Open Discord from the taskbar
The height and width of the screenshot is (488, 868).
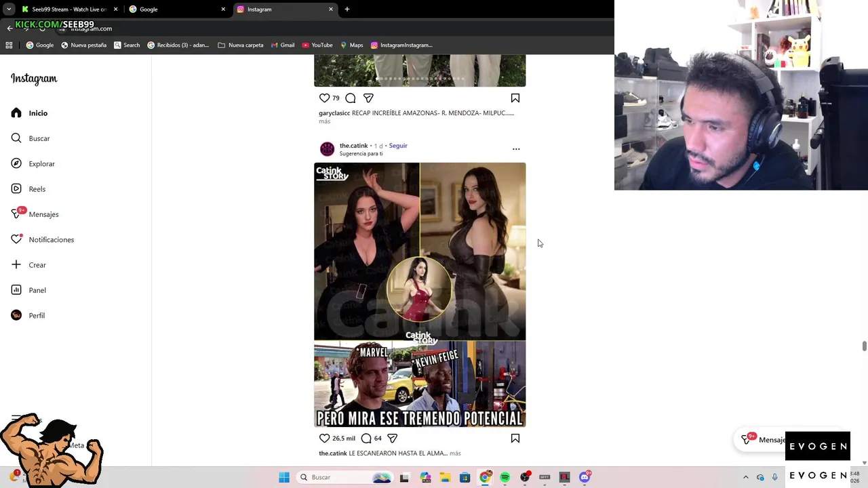585,477
